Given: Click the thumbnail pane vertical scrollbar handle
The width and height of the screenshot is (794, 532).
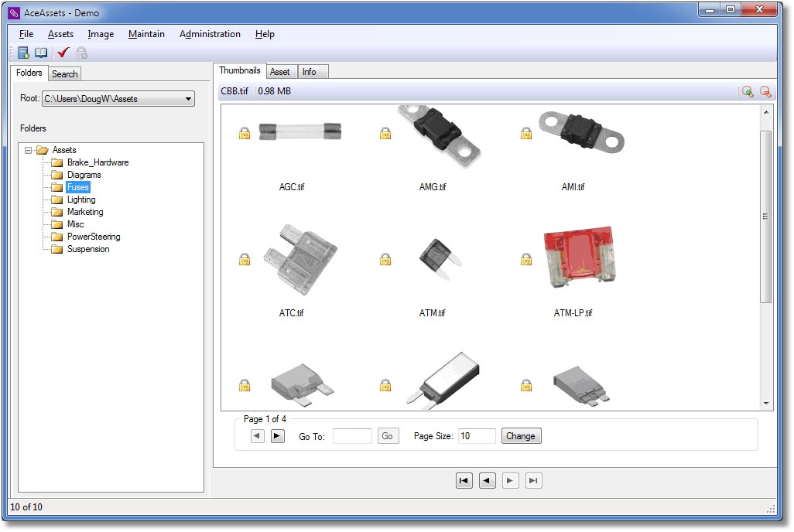Looking at the screenshot, I should tap(766, 217).
